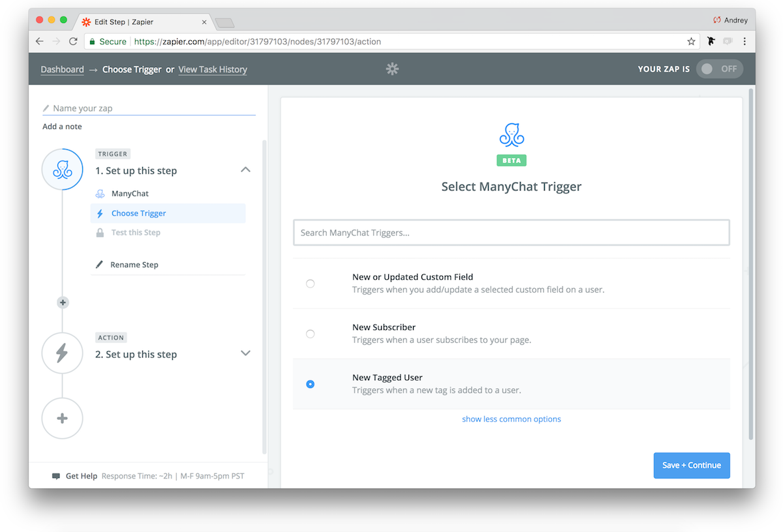Select the New Subscriber radio button
This screenshot has height=532, width=783.
(310, 334)
